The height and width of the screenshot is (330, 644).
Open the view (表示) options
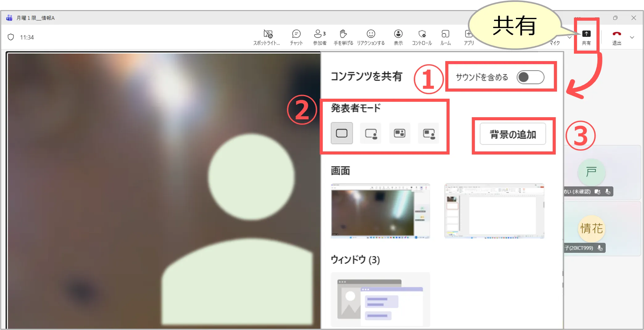398,37
